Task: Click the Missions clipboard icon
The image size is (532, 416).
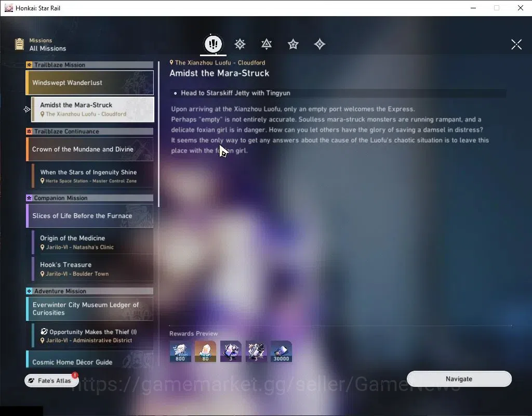Action: 19,44
